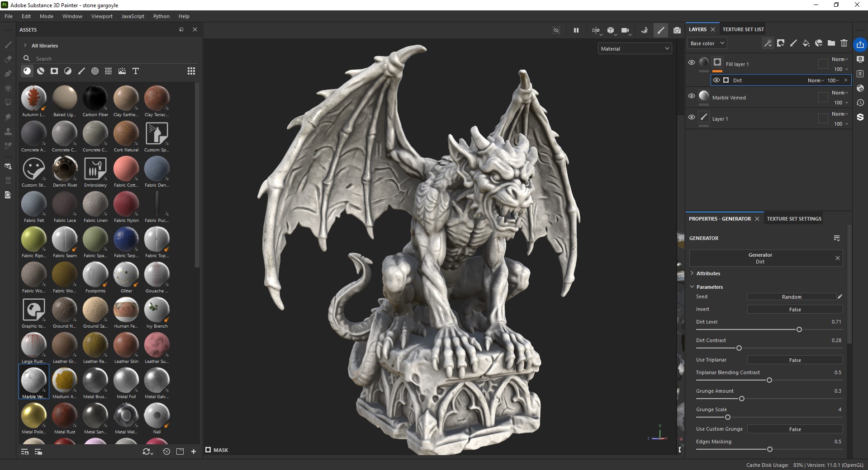
Task: Hide the Layer 1 paint layer
Action: tap(692, 117)
